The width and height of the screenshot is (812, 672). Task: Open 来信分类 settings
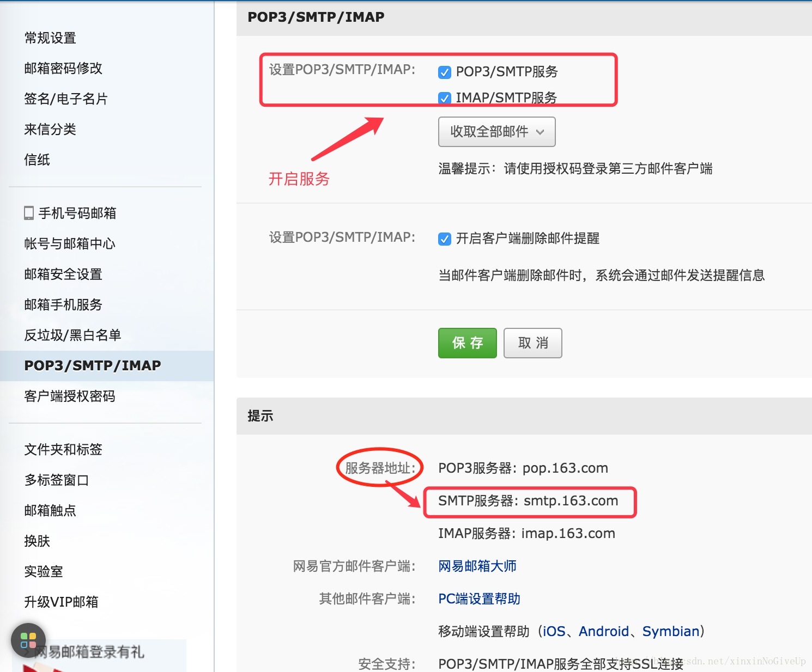[50, 130]
